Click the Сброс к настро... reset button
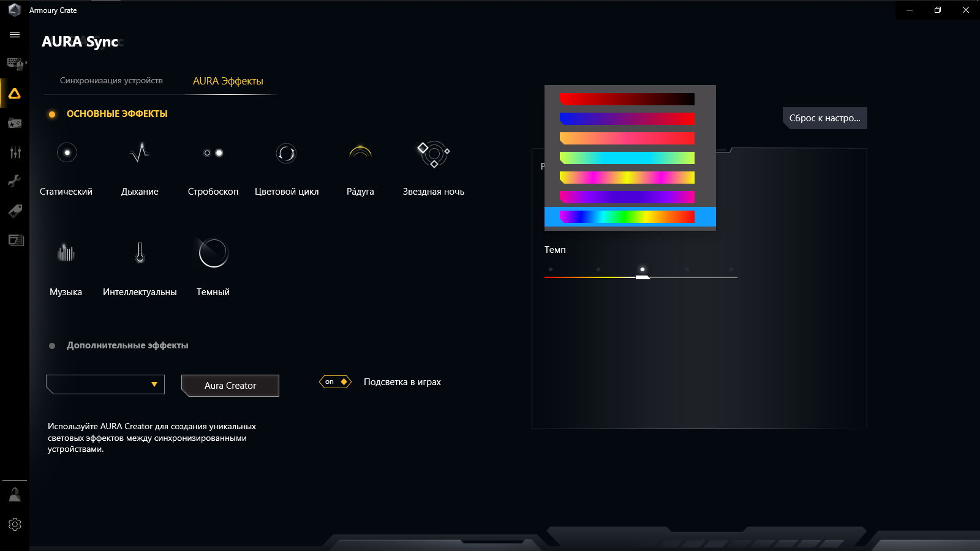This screenshot has height=551, width=980. point(825,118)
